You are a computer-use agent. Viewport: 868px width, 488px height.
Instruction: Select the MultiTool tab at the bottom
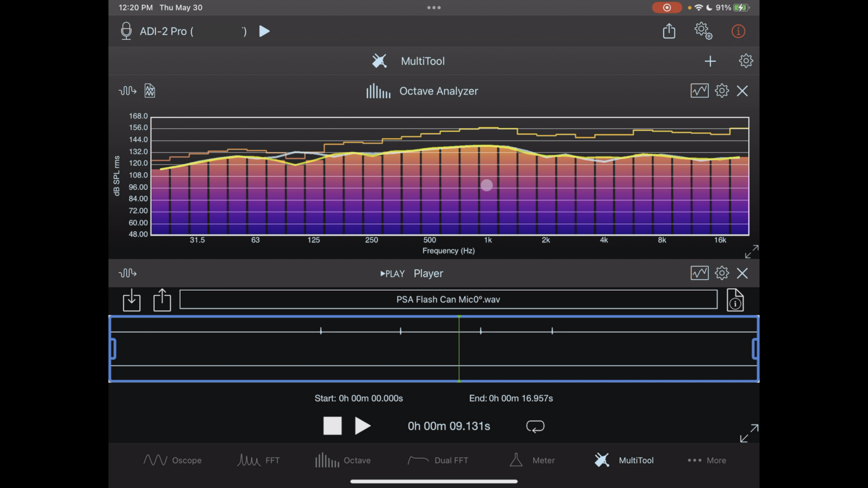tap(624, 460)
